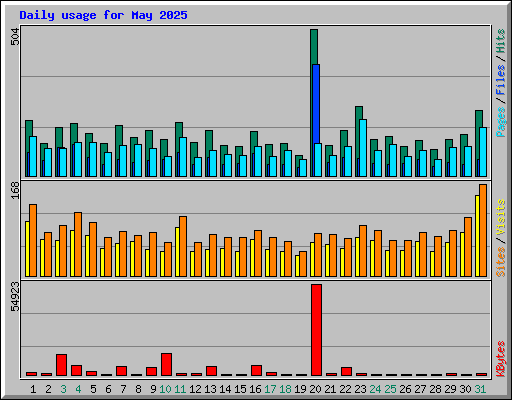Click the "Daily usage for May 2025" title
Image resolution: width=512 pixels, height=400 pixels.
click(x=103, y=15)
